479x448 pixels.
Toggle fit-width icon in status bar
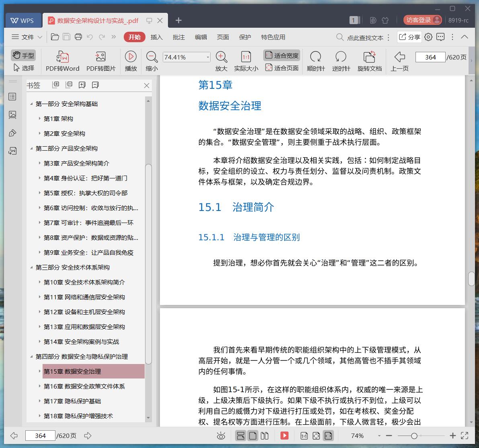pyautogui.click(x=328, y=436)
